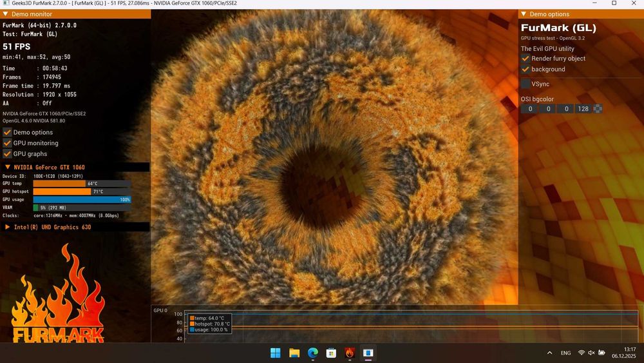Uncheck Render furry object
The width and height of the screenshot is (644, 363).
tap(526, 59)
